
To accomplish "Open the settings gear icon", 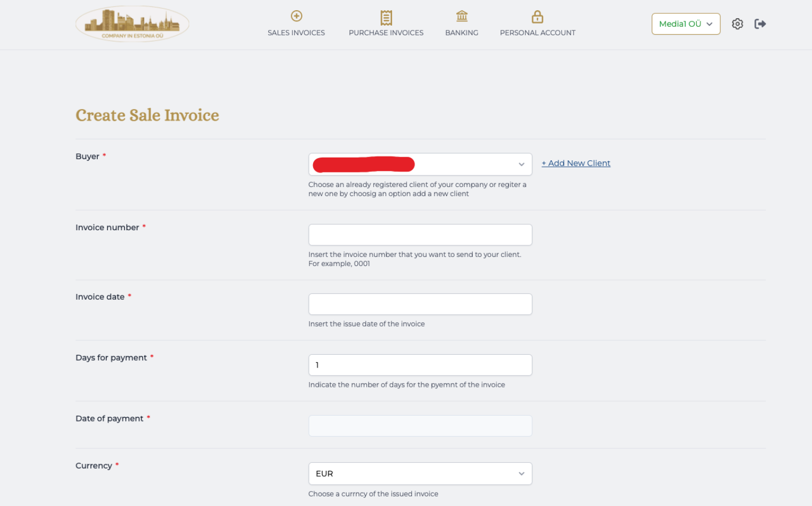I will [737, 24].
